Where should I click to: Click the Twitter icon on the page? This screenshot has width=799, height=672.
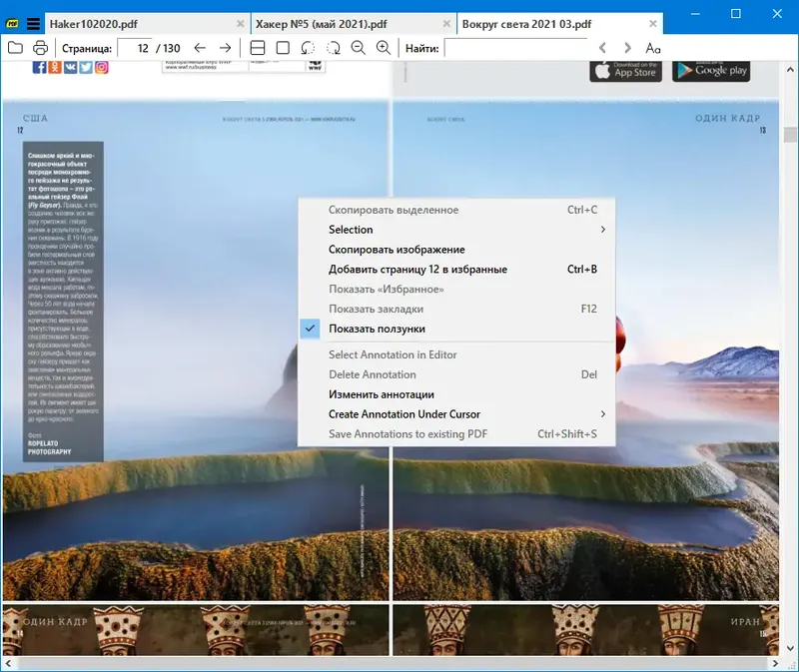[x=86, y=67]
